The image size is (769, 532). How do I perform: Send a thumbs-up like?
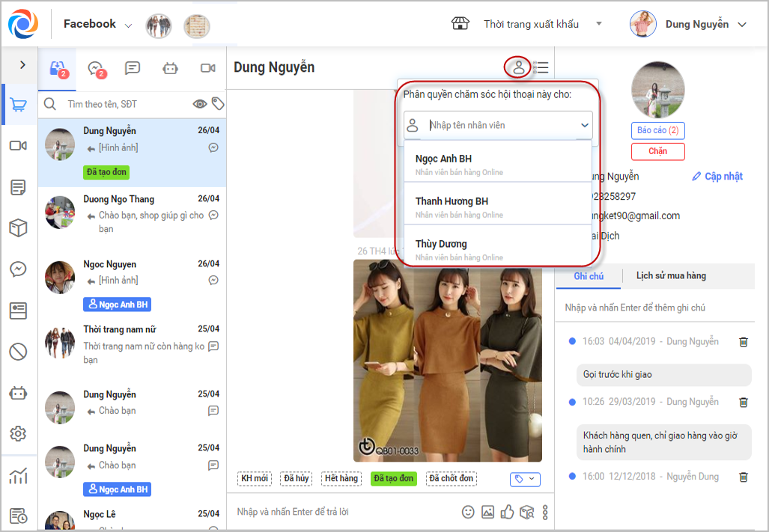click(x=507, y=512)
